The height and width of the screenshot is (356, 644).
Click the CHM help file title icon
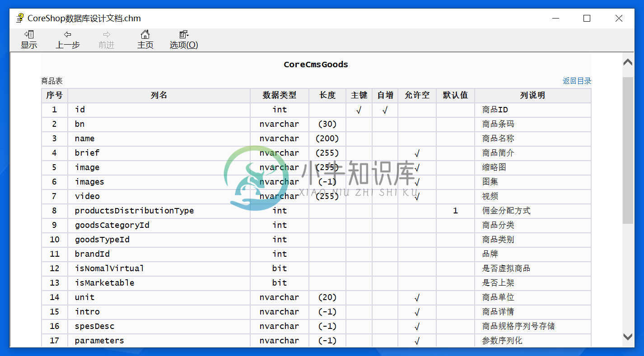pos(20,18)
